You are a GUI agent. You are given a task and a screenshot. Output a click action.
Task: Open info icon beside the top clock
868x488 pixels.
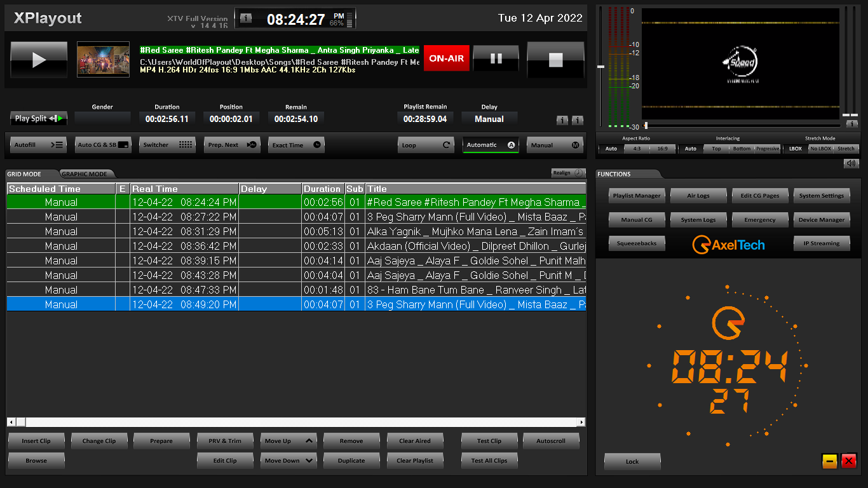click(x=246, y=18)
